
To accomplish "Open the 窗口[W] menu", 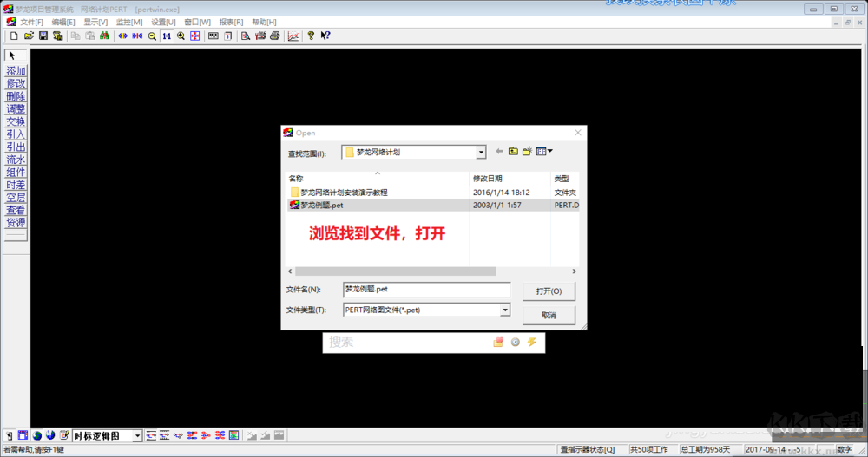I will click(197, 23).
